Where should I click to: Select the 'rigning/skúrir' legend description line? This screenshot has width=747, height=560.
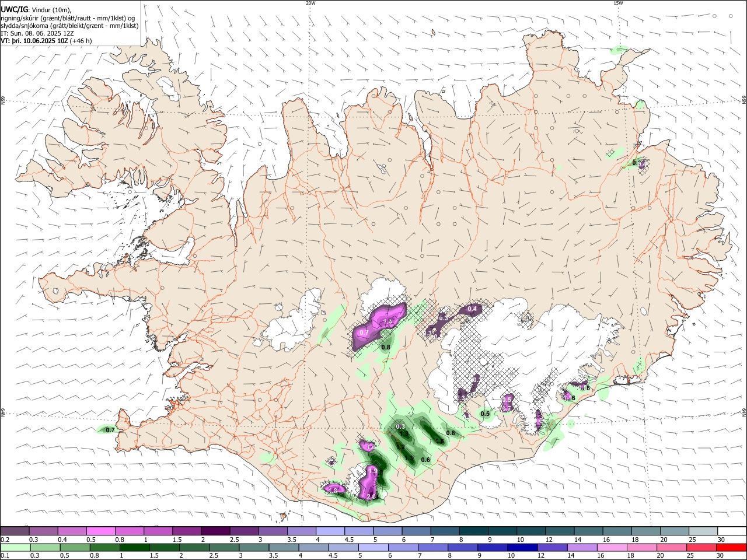tap(68, 17)
